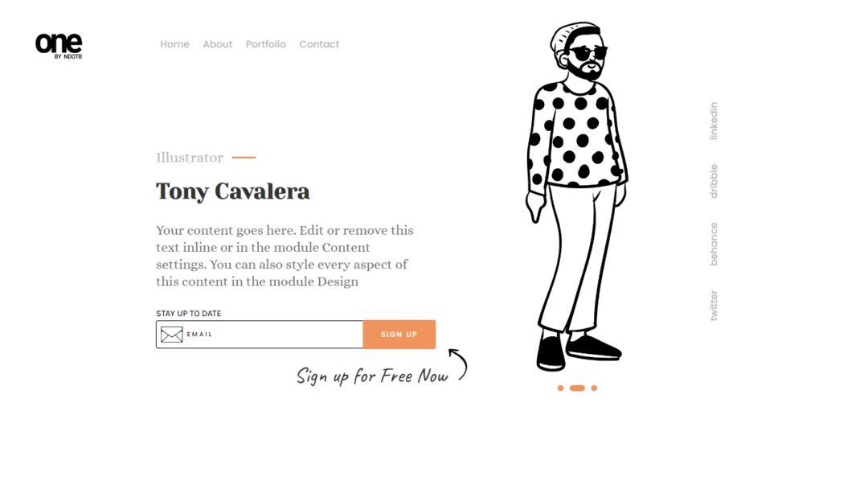Open the vertical dribble link
This screenshot has width=868, height=485.
click(x=714, y=181)
